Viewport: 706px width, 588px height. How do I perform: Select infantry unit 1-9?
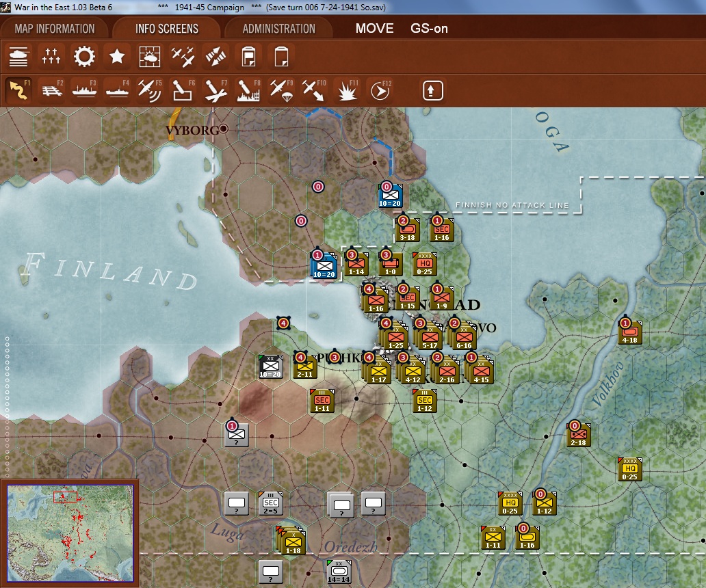(442, 298)
